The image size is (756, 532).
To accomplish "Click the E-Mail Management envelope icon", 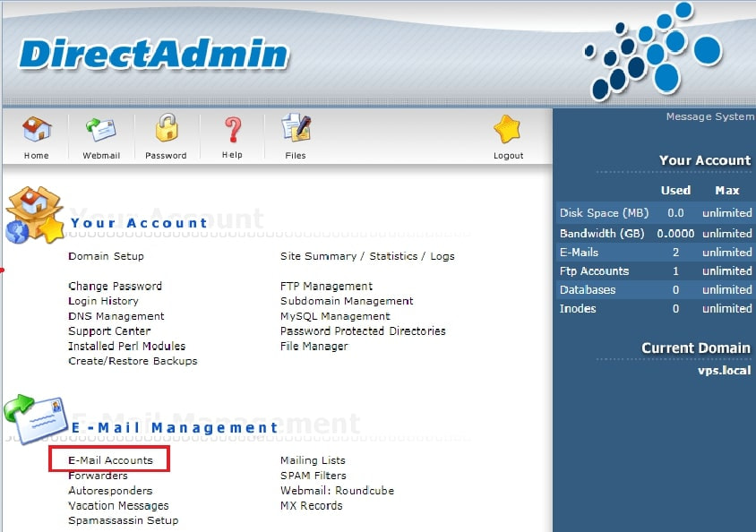I will click(x=36, y=418).
